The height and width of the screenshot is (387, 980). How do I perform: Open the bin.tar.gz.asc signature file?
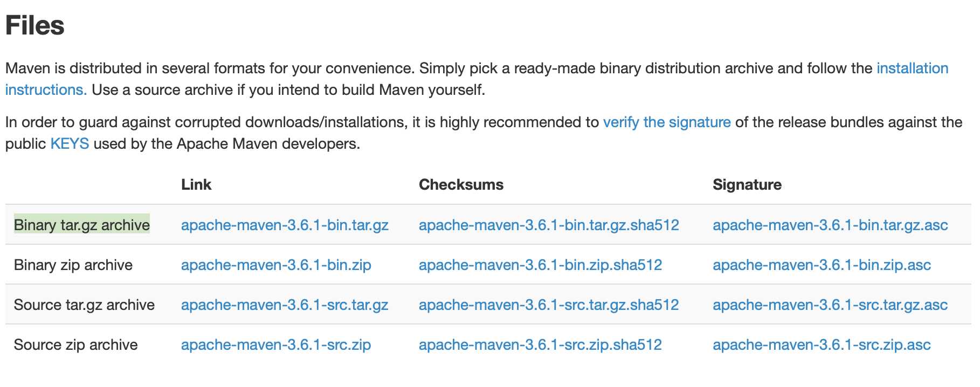coord(830,225)
